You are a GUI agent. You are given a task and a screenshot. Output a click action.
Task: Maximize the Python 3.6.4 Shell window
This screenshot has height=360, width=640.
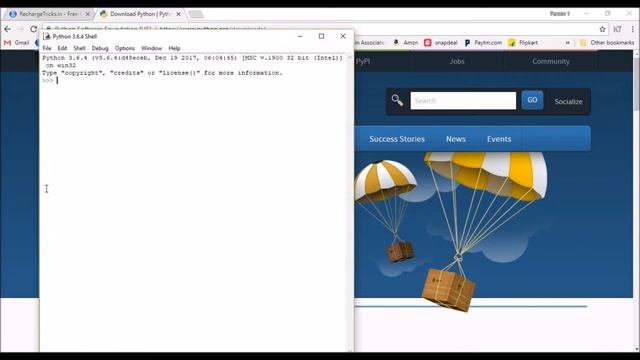point(321,36)
